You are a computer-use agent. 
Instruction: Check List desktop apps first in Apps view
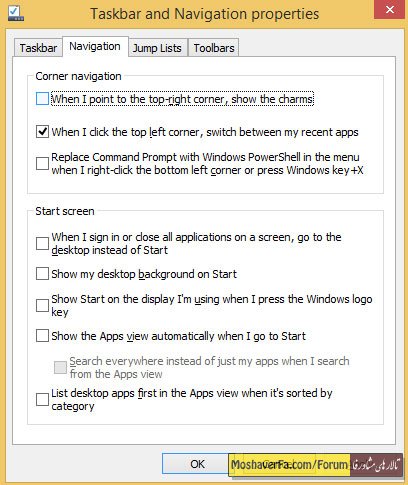tap(42, 399)
